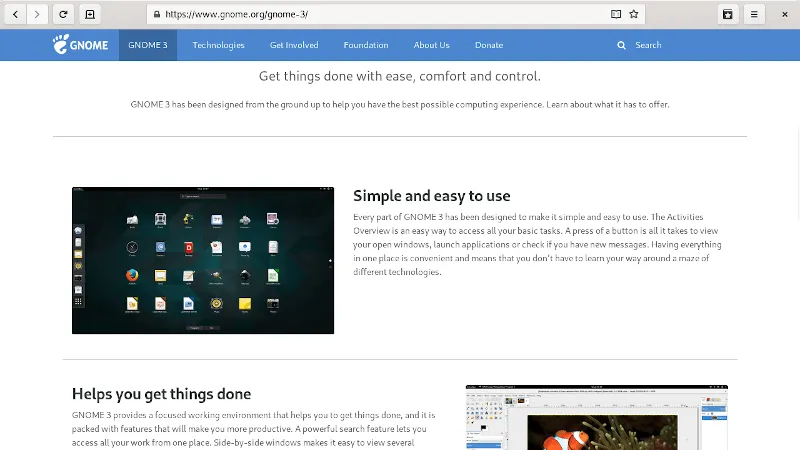Open the Foundation nav link

[x=365, y=45]
